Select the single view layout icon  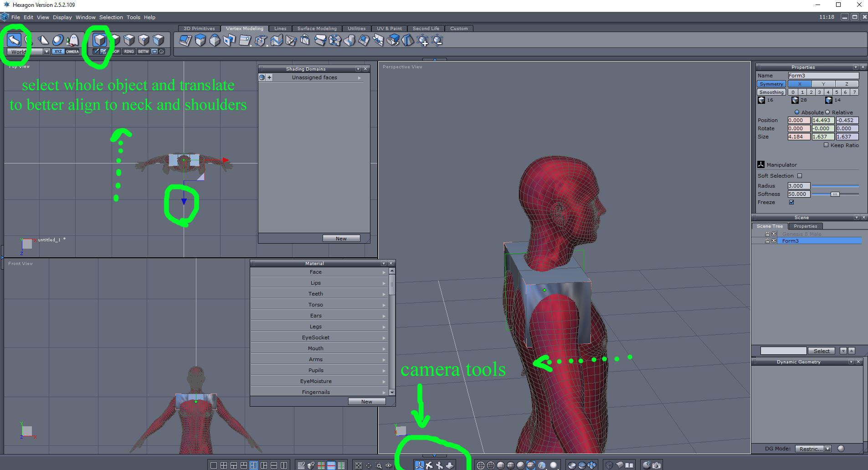click(213, 465)
